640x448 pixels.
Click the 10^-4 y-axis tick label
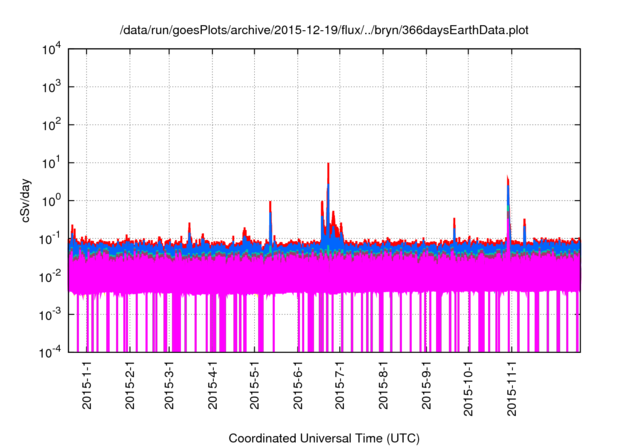(50, 352)
